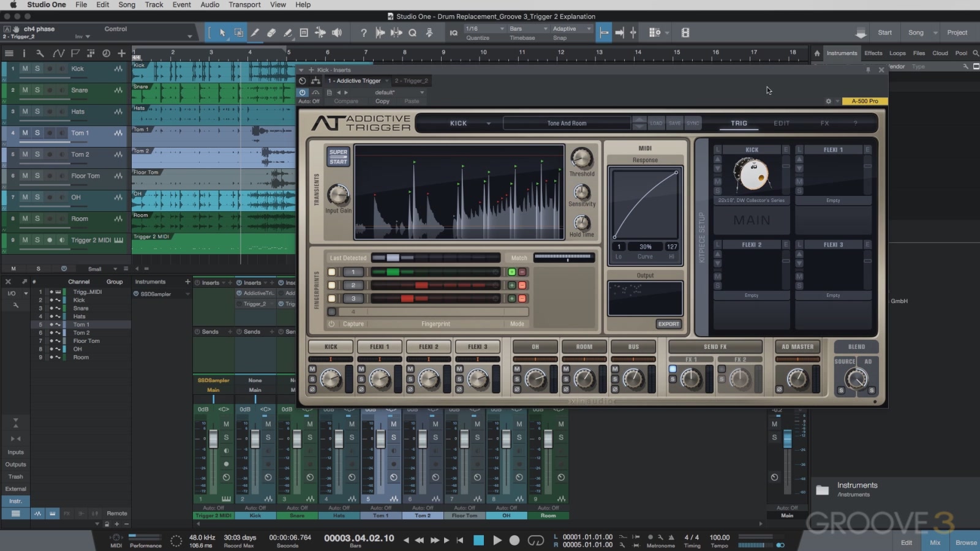Open the Loops tab in the browser

[897, 53]
